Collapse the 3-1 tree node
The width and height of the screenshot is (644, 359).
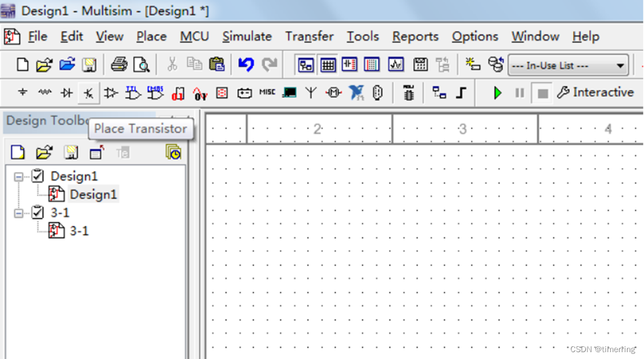[x=18, y=213]
